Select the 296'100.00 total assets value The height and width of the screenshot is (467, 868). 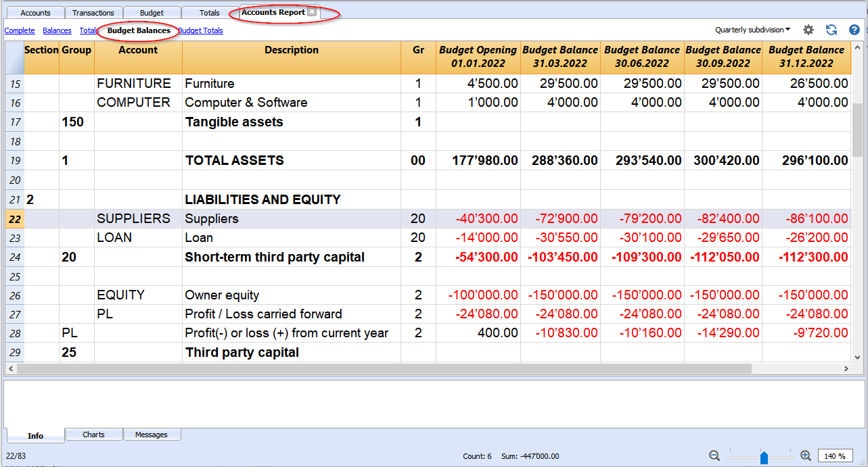click(806, 161)
